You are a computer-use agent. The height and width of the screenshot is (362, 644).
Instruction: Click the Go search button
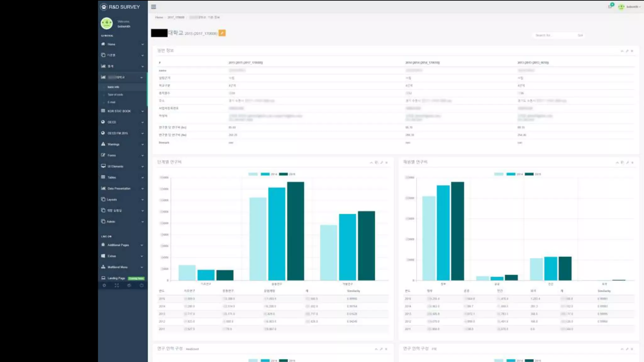coord(580,35)
